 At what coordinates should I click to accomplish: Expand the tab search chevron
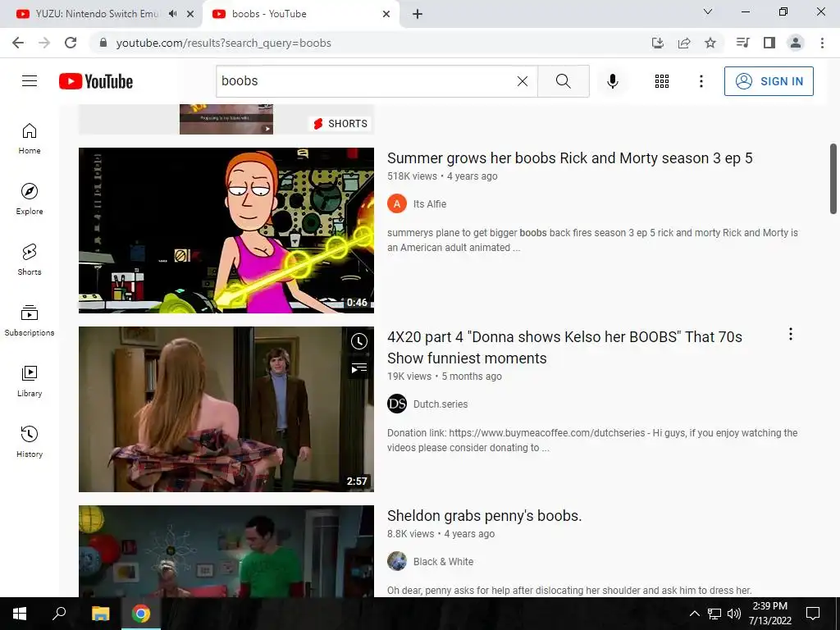708,11
